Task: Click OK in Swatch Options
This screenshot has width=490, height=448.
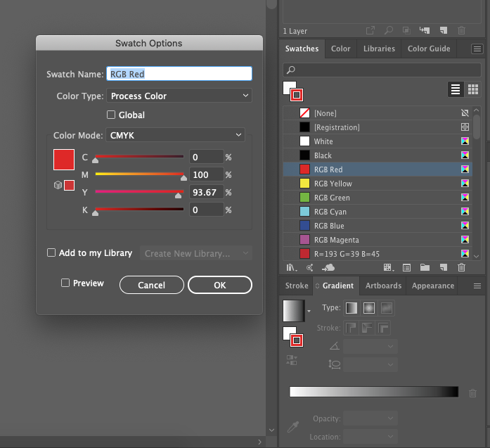Action: pos(219,285)
